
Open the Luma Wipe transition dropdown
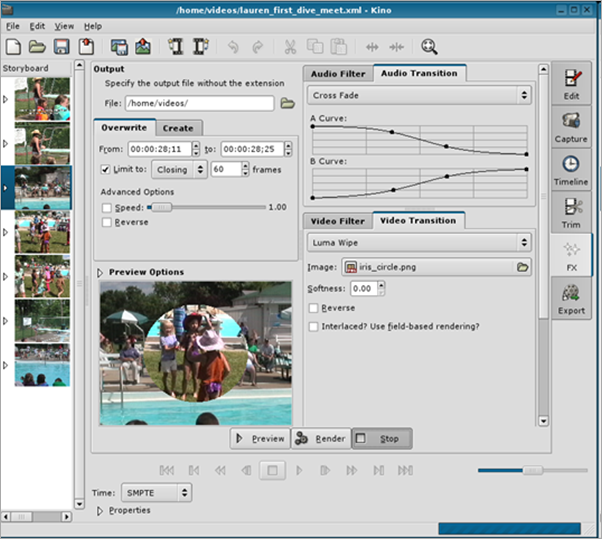click(x=419, y=242)
